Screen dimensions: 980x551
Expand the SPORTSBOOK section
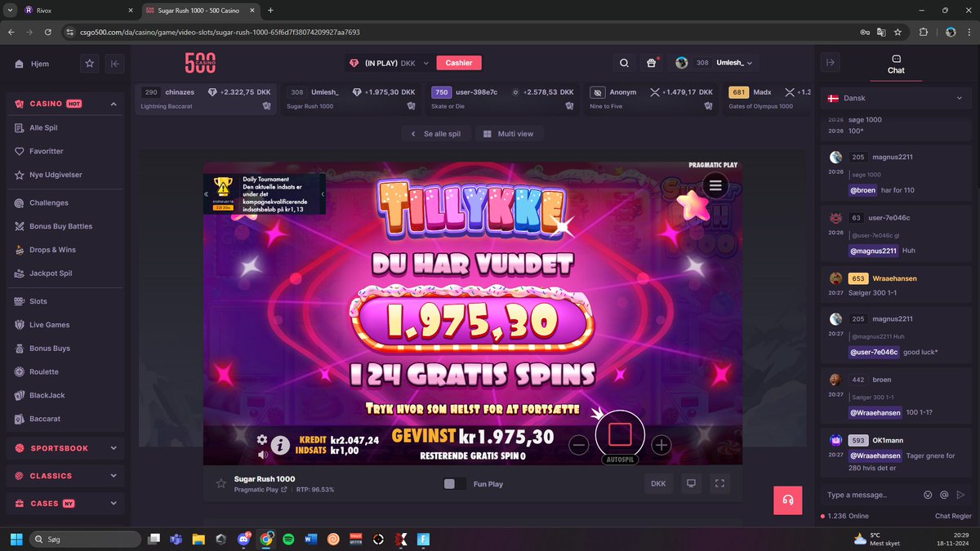pyautogui.click(x=65, y=448)
